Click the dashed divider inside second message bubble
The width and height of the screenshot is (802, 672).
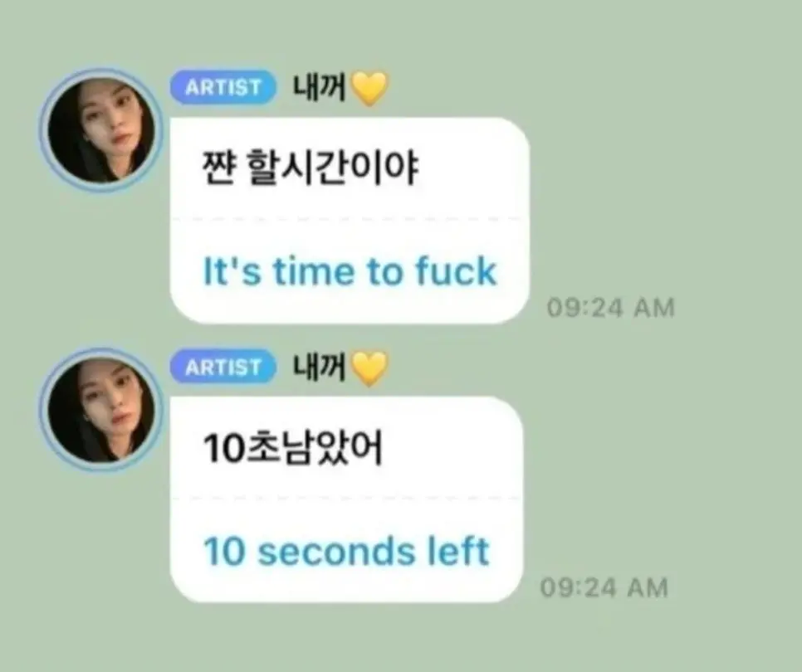[346, 497]
